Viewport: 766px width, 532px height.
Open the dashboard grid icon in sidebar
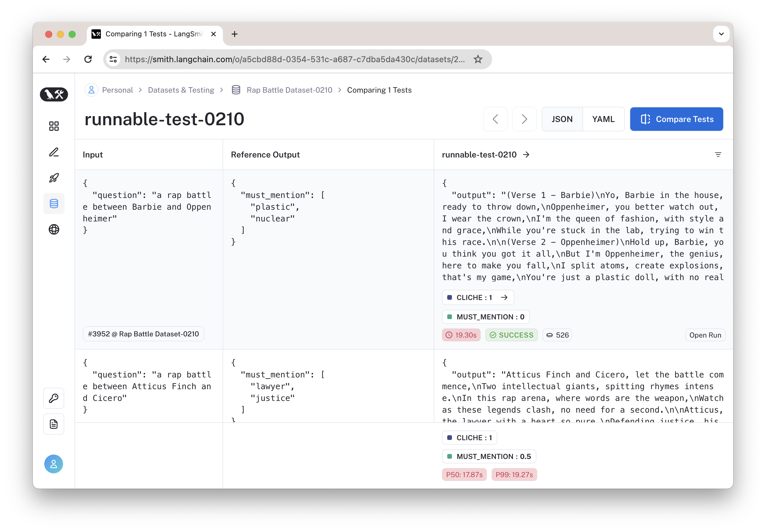click(54, 126)
